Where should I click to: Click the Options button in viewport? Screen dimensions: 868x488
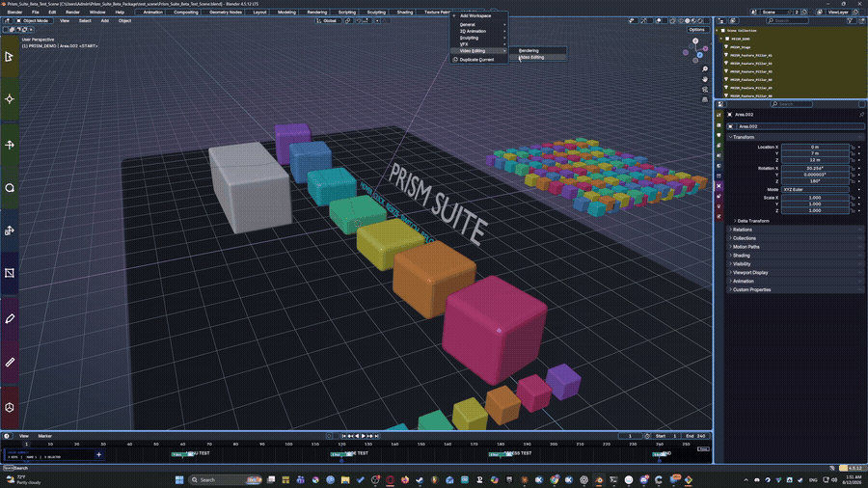(x=697, y=29)
